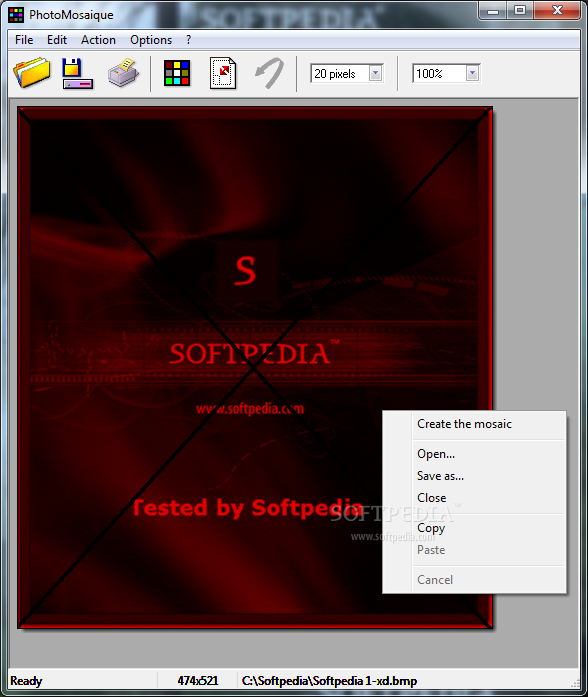This screenshot has width=588, height=697.
Task: Choose Paste in context menu
Action: (475, 550)
